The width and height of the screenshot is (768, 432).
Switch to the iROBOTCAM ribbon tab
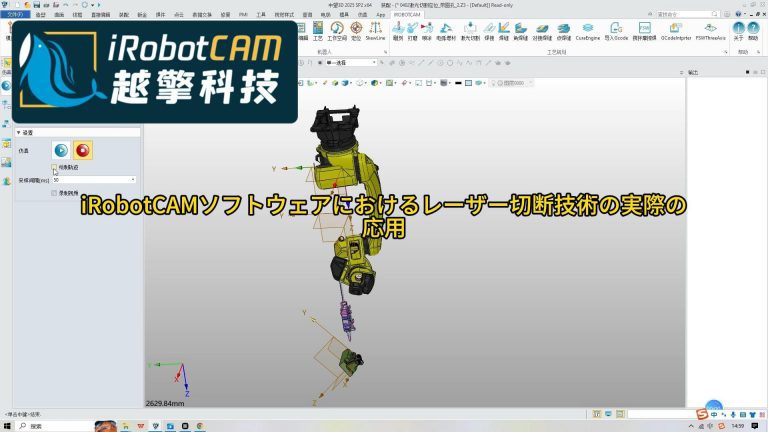click(x=407, y=15)
